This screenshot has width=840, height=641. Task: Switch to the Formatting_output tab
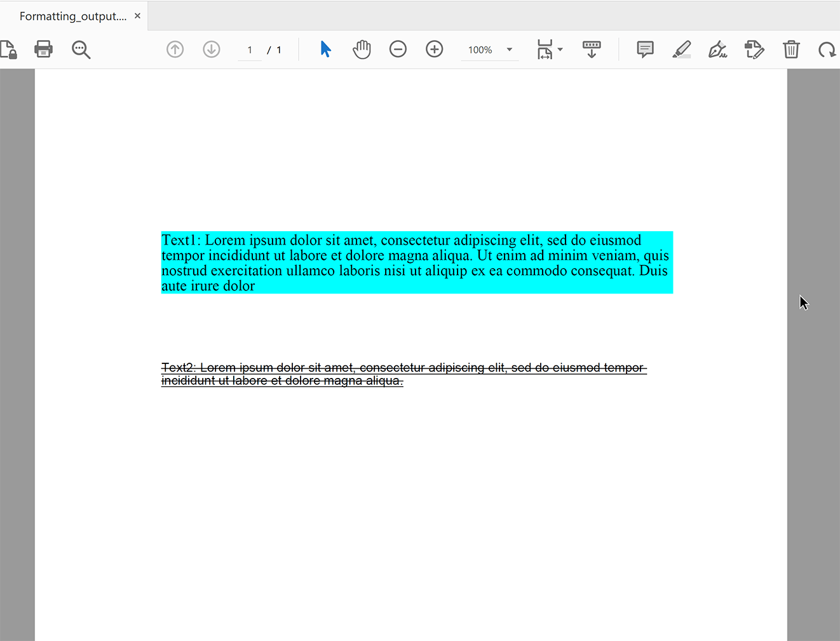click(70, 16)
